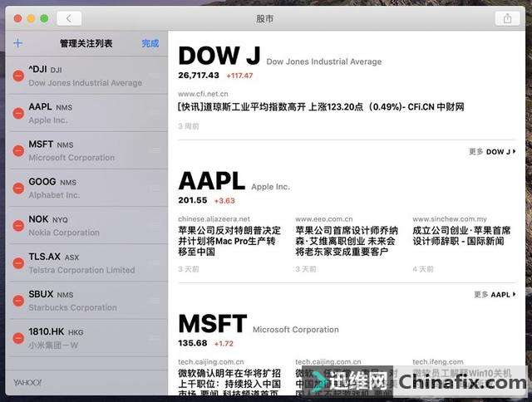Viewport: 532px width, 402px height.
Task: Open the 道琼斯工业平均指数高开 news headline
Action: coord(321,107)
